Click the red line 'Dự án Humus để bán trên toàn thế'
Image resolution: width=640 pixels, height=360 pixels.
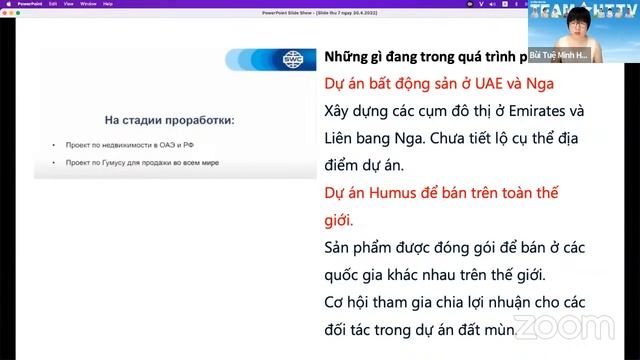click(441, 193)
